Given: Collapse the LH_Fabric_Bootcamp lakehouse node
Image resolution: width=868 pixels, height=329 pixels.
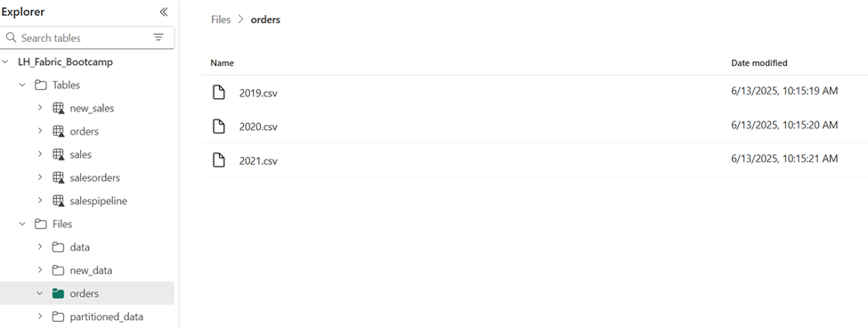Looking at the screenshot, I should click(5, 62).
